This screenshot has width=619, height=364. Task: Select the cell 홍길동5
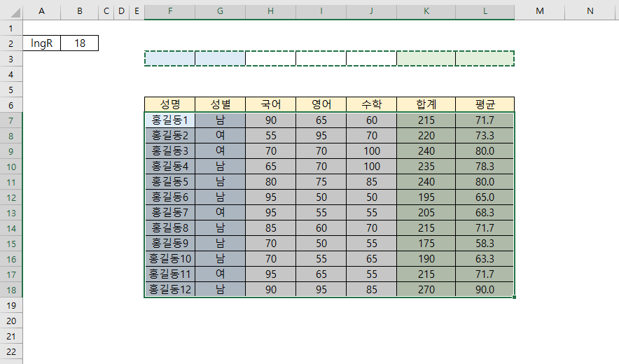[x=169, y=181]
